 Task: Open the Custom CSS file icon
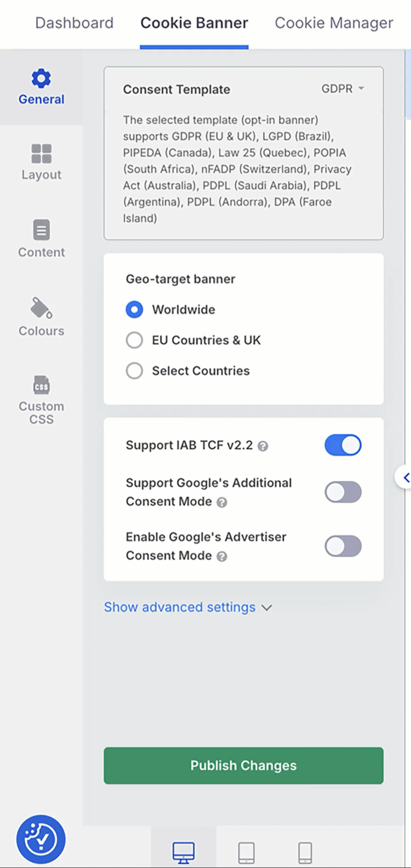(x=41, y=385)
